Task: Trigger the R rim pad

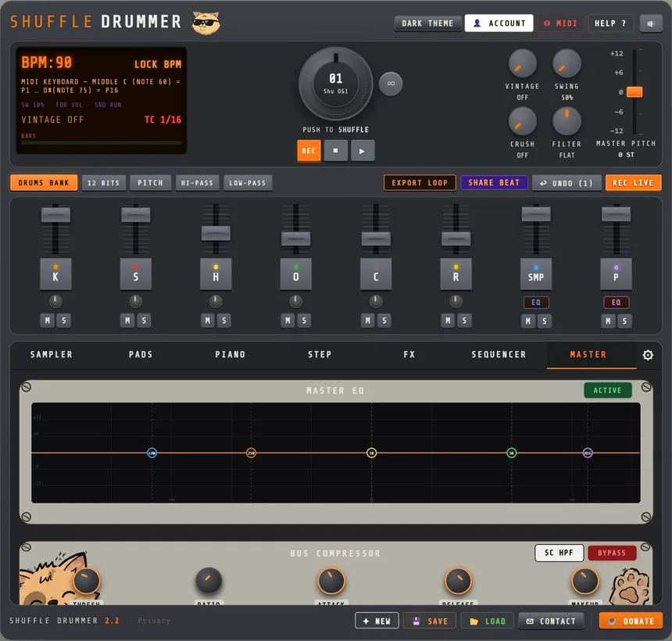Action: [x=456, y=274]
